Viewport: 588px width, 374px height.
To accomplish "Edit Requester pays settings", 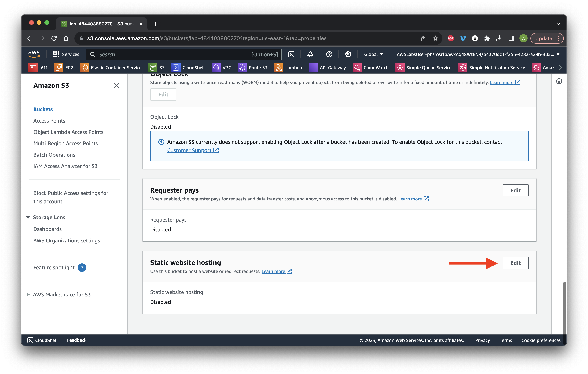I will click(x=516, y=190).
